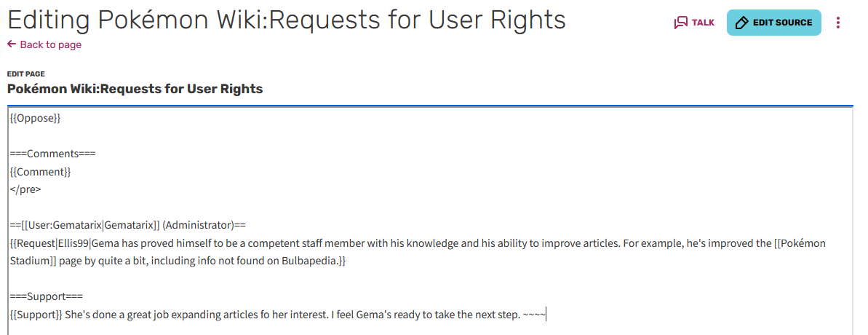The height and width of the screenshot is (335, 868).
Task: Click the User:Gematarix Administrator heading line
Action: (132, 225)
